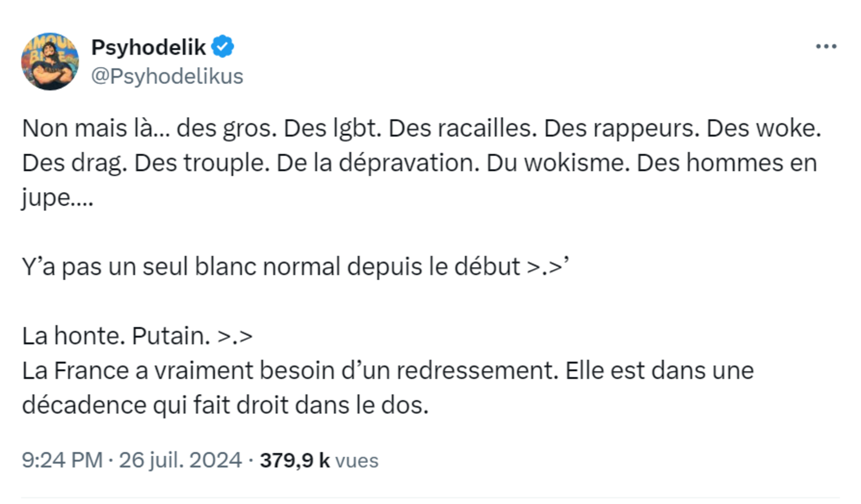The height and width of the screenshot is (504, 861).
Task: Click the last line starting "décadence qui"
Action: tap(225, 405)
